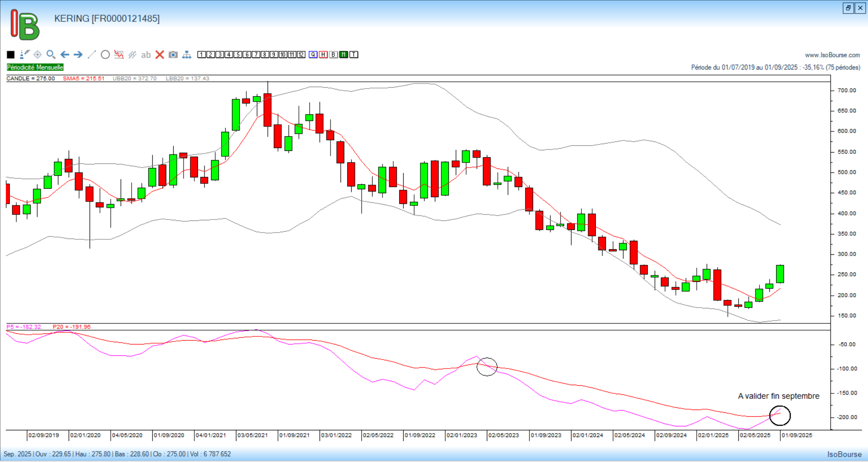The image size is (868, 462).
Task: Delete drawings with red X icon
Action: click(x=160, y=55)
